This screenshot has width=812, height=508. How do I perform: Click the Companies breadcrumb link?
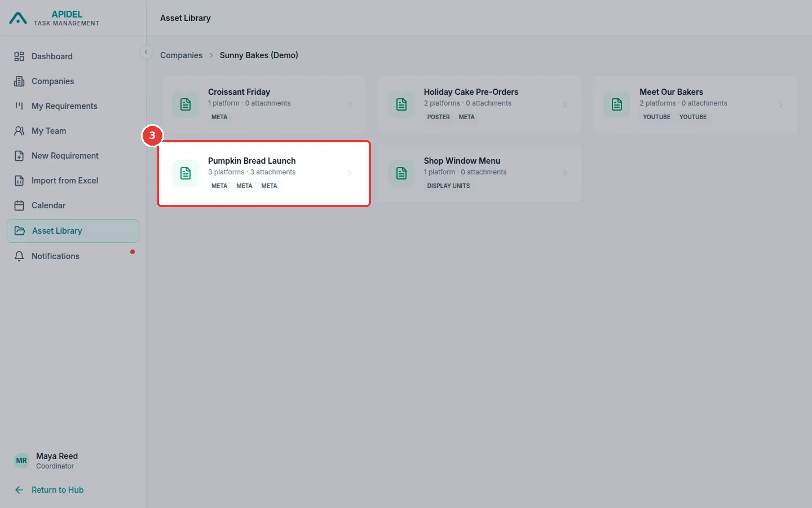click(x=181, y=55)
